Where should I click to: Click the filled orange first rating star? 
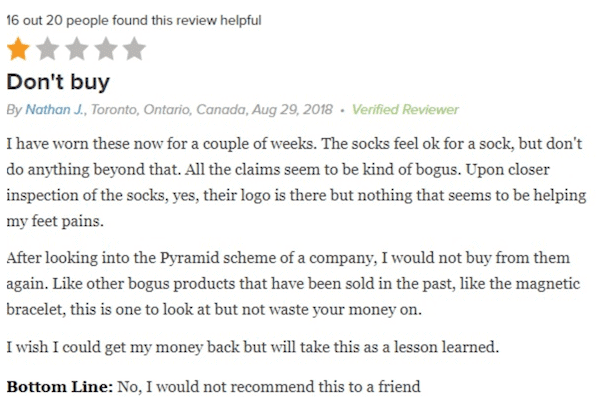(x=18, y=49)
